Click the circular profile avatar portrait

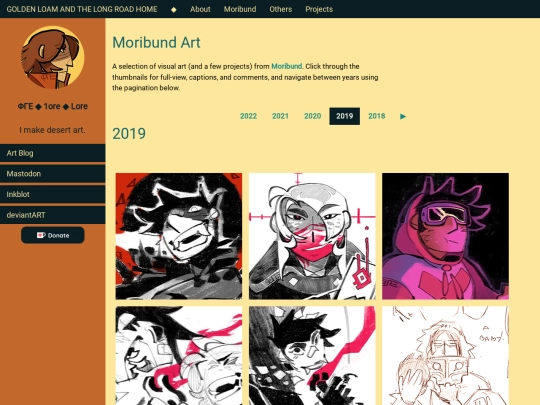[53, 57]
